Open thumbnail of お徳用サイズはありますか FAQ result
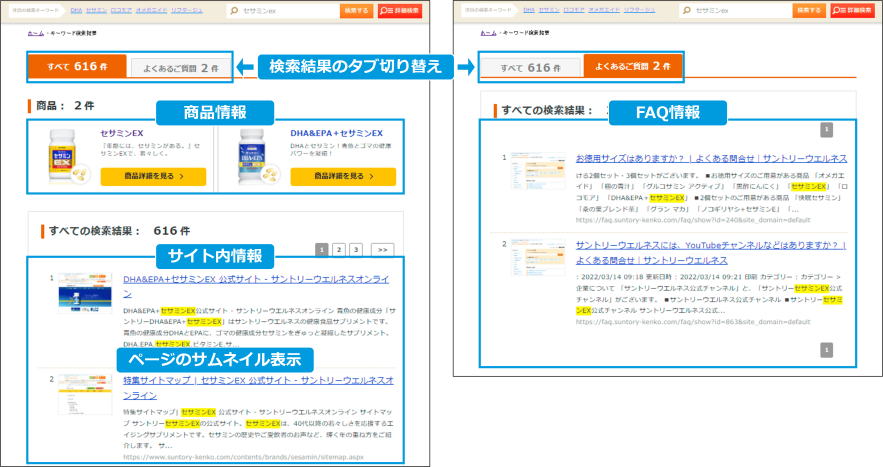The width and height of the screenshot is (883, 467). pos(538,171)
